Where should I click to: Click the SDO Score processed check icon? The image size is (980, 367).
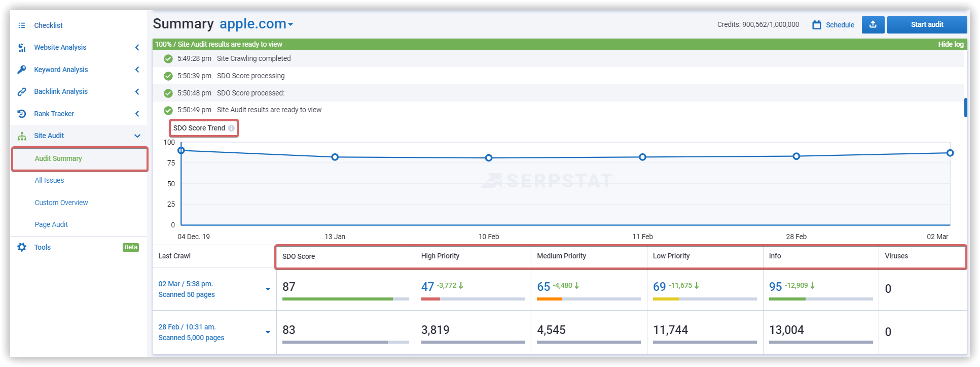tap(168, 93)
